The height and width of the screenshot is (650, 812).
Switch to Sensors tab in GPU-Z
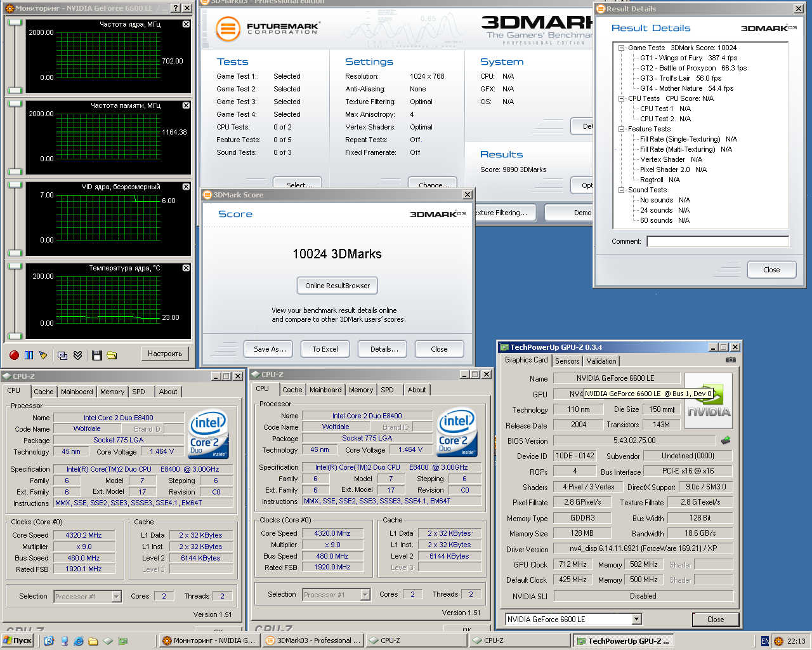point(567,361)
